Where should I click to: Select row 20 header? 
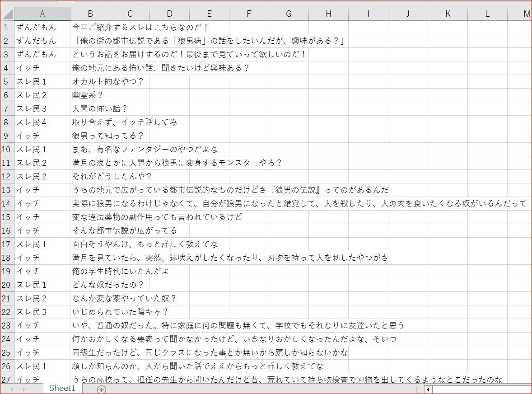(7, 285)
